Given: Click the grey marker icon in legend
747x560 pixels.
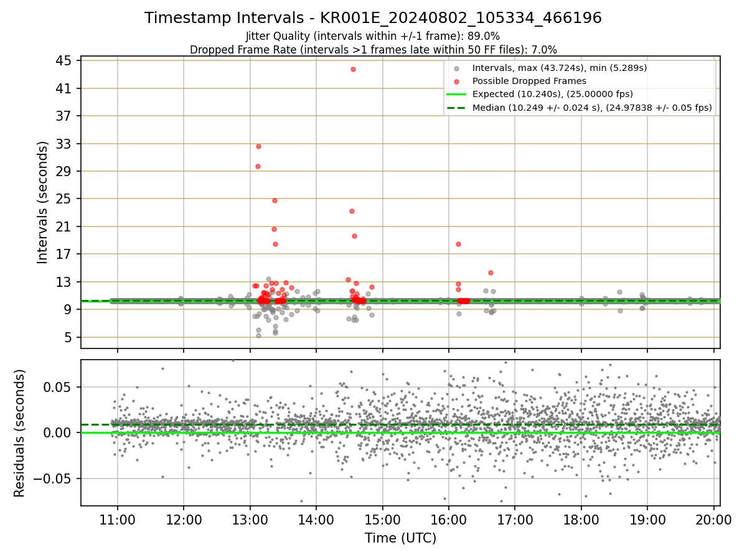Looking at the screenshot, I should 457,68.
